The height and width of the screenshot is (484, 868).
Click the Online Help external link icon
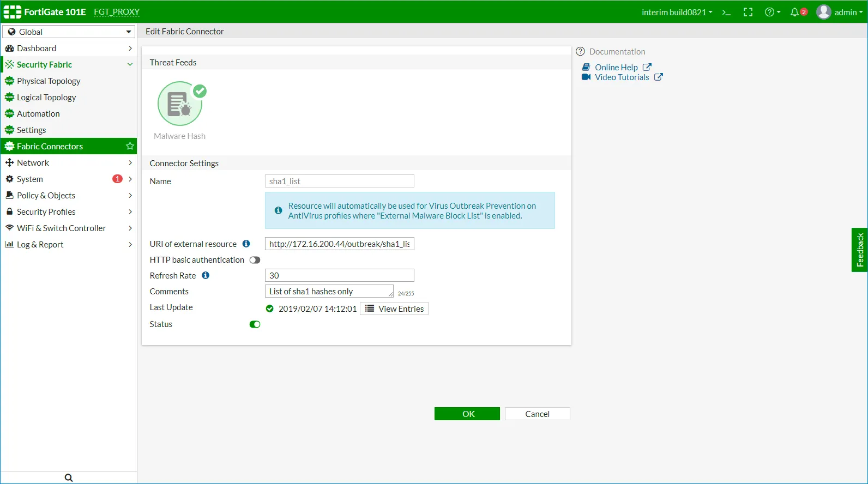(647, 67)
